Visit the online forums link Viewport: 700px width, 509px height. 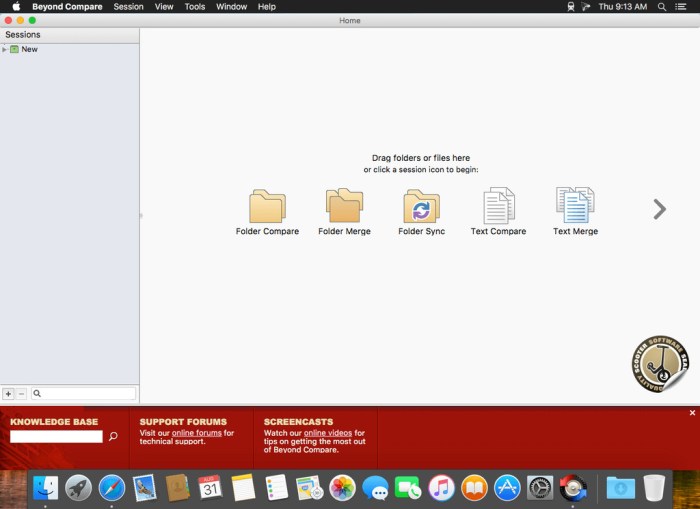(196, 433)
